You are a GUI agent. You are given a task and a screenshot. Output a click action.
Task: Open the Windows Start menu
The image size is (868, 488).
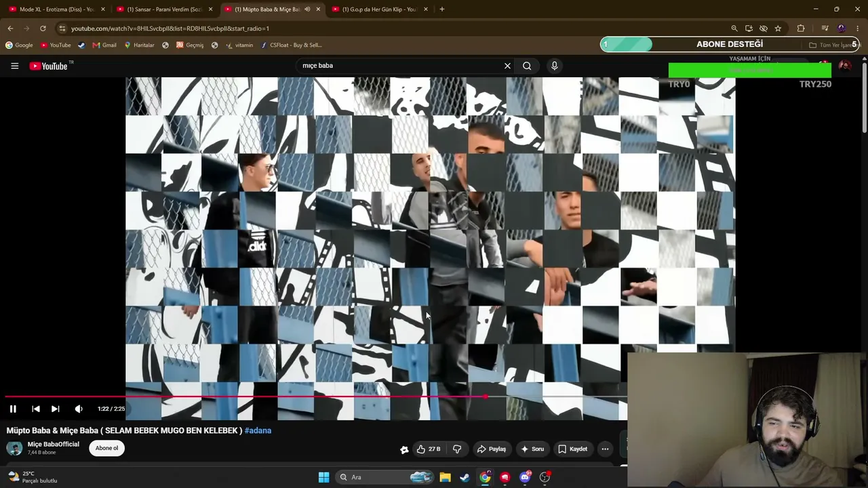(x=323, y=477)
